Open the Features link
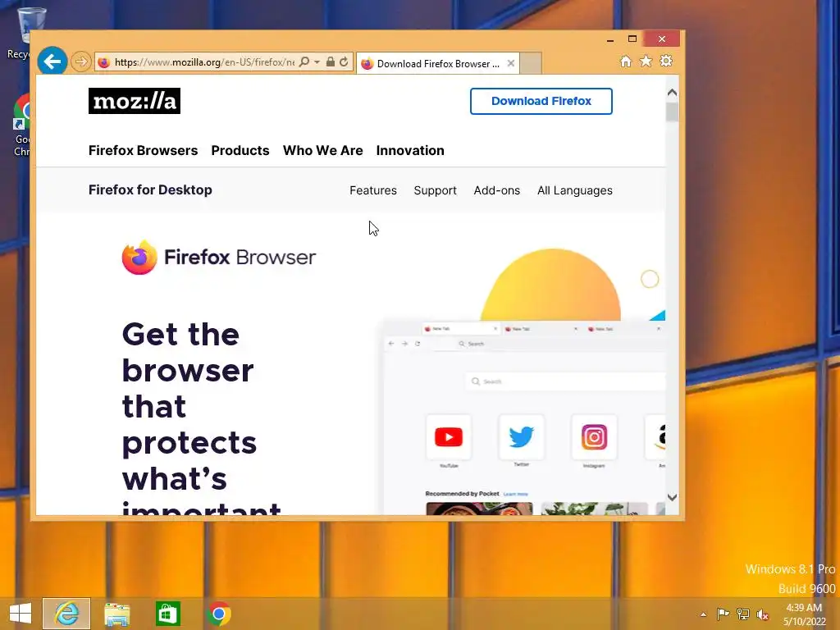Image resolution: width=840 pixels, height=630 pixels. (x=373, y=190)
